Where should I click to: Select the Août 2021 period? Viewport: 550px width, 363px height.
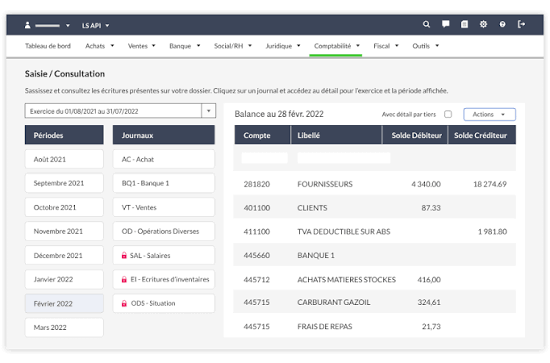(64, 159)
